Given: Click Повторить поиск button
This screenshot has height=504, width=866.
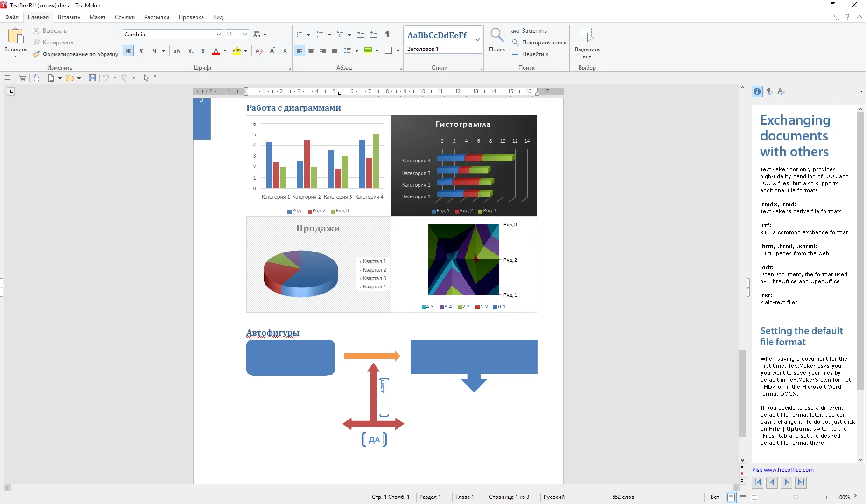Looking at the screenshot, I should (539, 42).
